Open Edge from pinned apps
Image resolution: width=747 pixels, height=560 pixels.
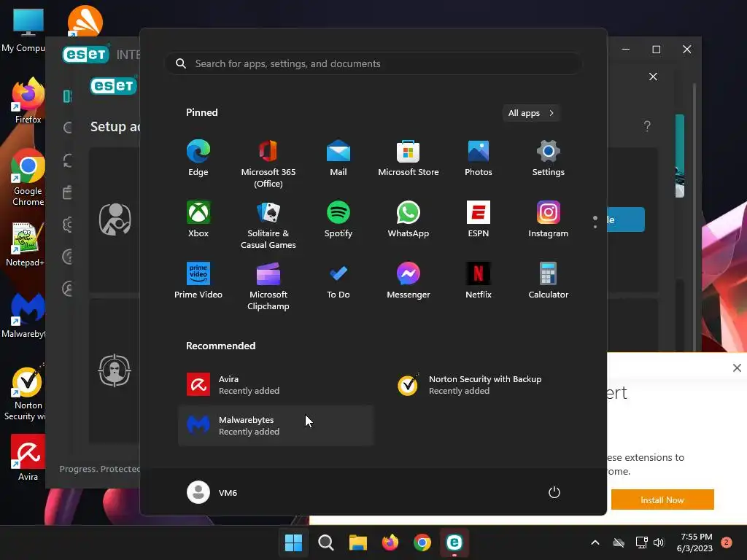click(x=198, y=158)
